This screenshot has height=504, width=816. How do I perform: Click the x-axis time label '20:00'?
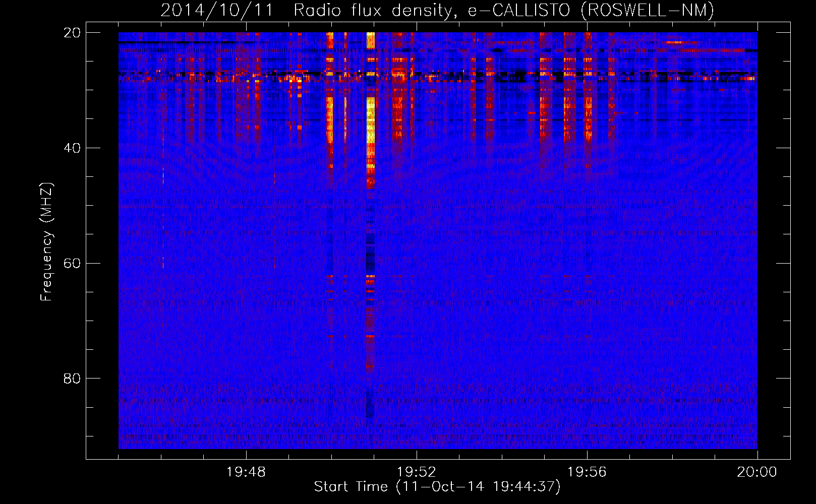(x=757, y=472)
